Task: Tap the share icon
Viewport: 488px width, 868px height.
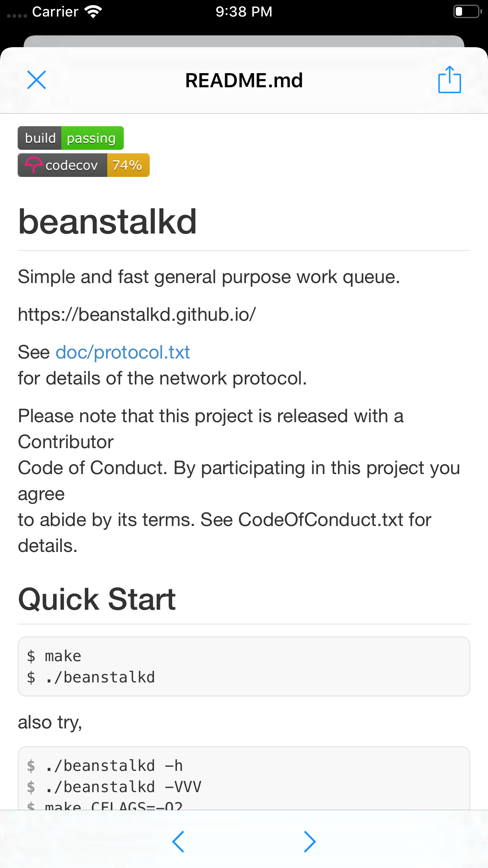Action: point(449,80)
